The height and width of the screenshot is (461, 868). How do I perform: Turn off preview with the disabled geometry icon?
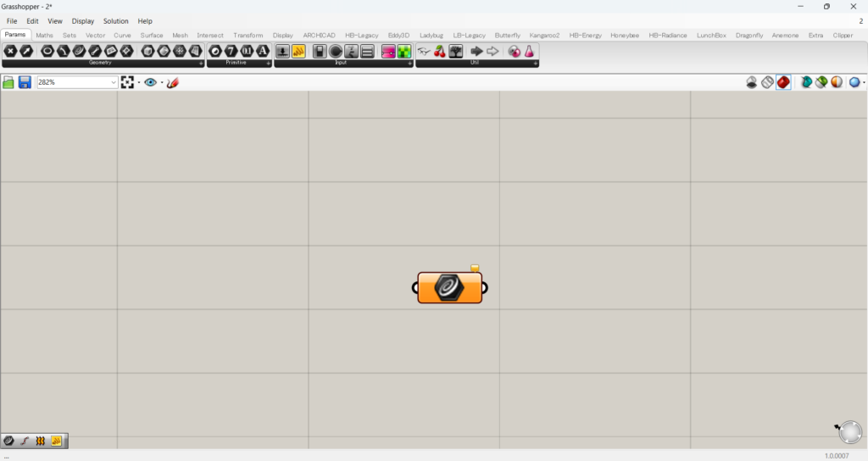click(x=752, y=82)
